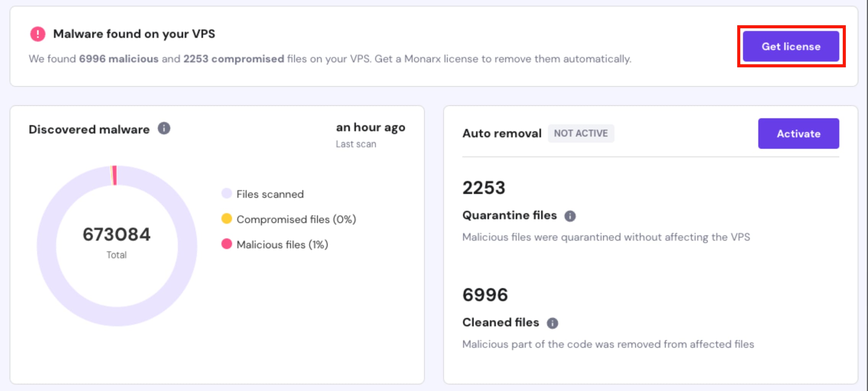Activate the Auto removal feature
This screenshot has height=391, width=868.
click(798, 134)
